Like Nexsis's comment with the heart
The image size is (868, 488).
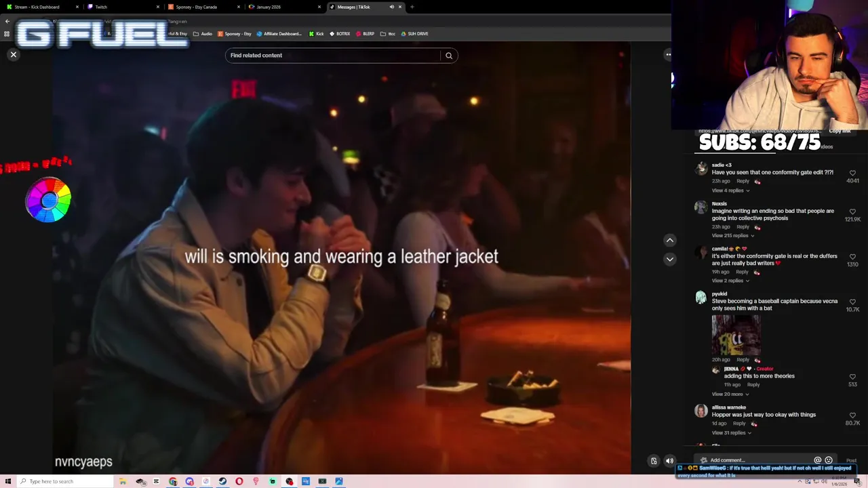tap(852, 211)
